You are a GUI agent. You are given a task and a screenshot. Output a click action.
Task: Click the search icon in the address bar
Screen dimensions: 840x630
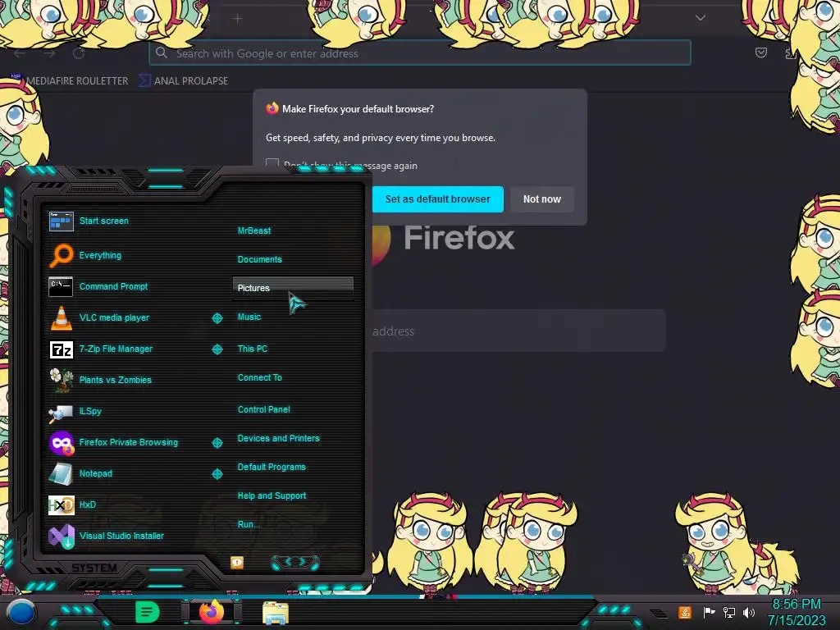pos(162,53)
